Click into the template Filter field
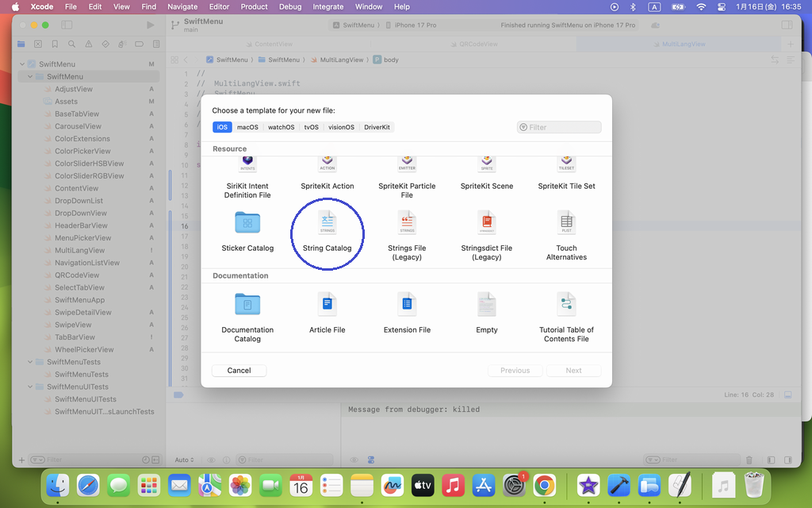Image resolution: width=812 pixels, height=508 pixels. [x=563, y=127]
